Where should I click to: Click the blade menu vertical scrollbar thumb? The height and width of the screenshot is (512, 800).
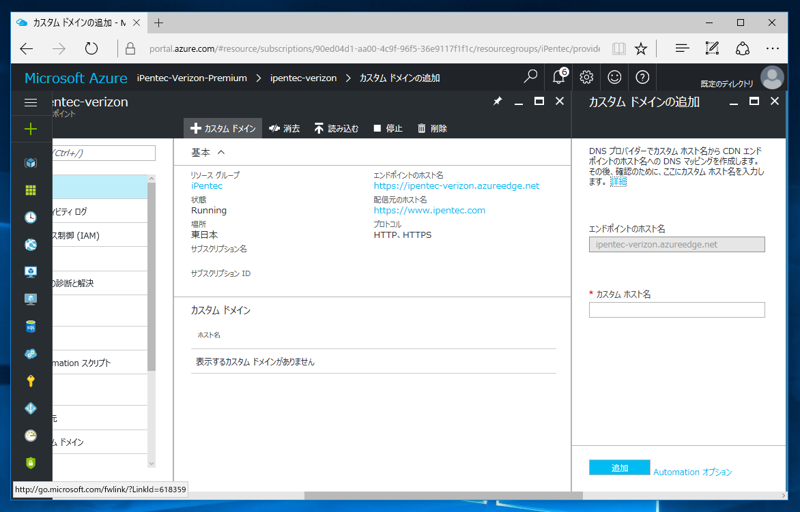(x=152, y=277)
